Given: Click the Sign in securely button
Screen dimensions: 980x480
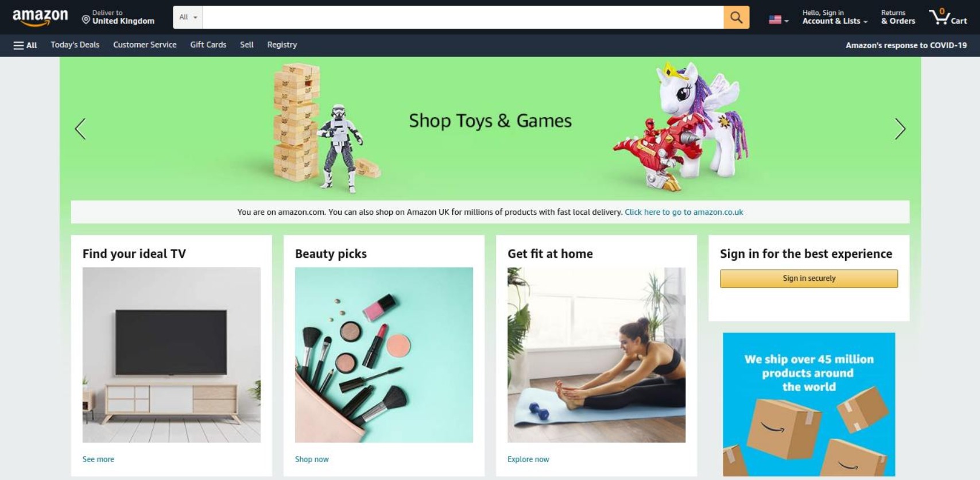Looking at the screenshot, I should [x=808, y=278].
